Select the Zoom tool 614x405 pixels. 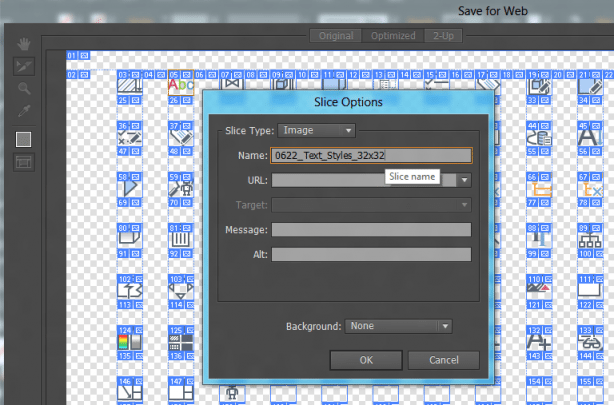[x=24, y=89]
